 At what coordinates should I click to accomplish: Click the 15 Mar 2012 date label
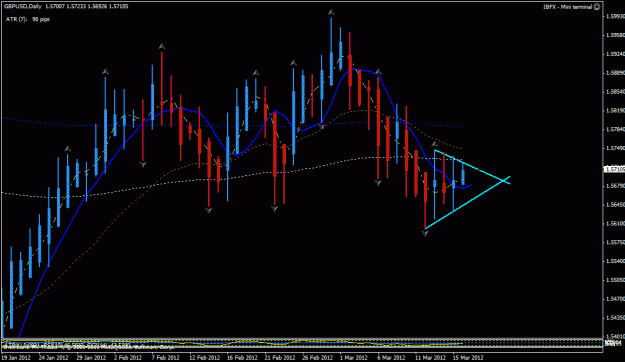pyautogui.click(x=468, y=358)
